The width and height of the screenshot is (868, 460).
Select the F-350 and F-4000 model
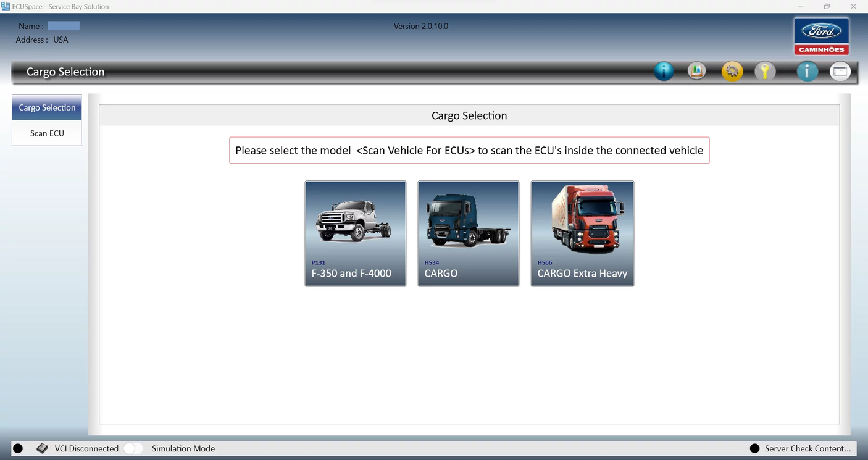click(x=355, y=233)
